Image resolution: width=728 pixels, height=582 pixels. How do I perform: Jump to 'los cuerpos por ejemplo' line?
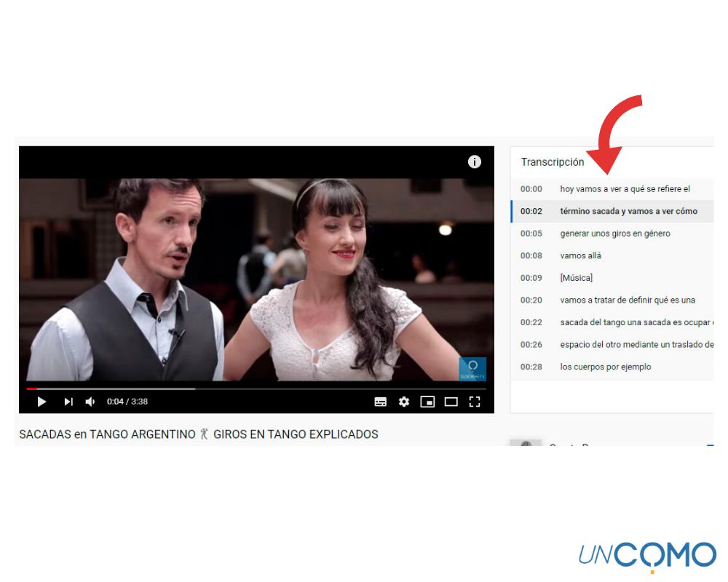coord(605,367)
